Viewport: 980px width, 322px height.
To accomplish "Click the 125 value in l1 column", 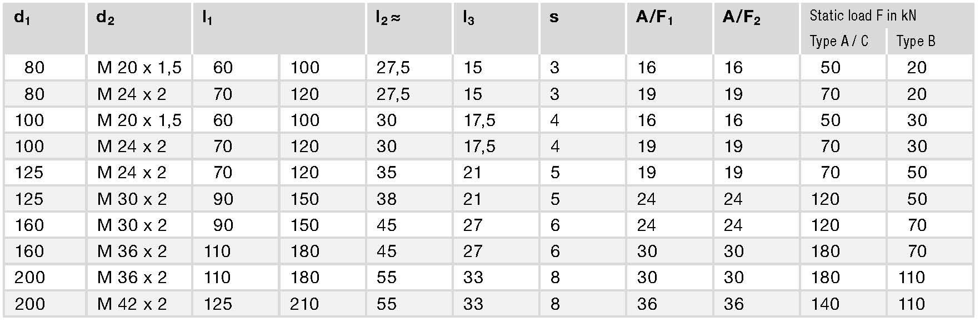I will (218, 304).
